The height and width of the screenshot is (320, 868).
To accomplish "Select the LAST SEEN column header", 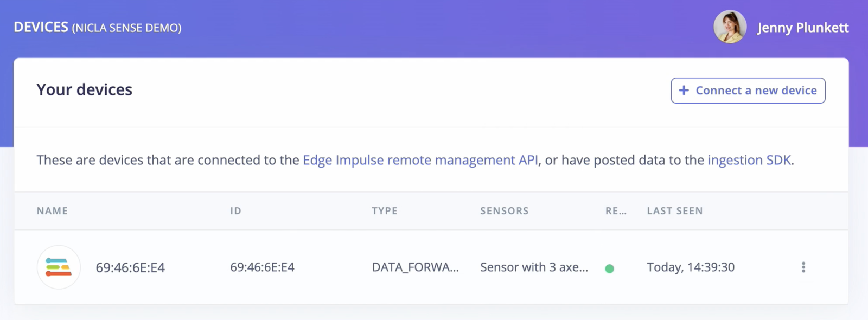I will coord(675,211).
